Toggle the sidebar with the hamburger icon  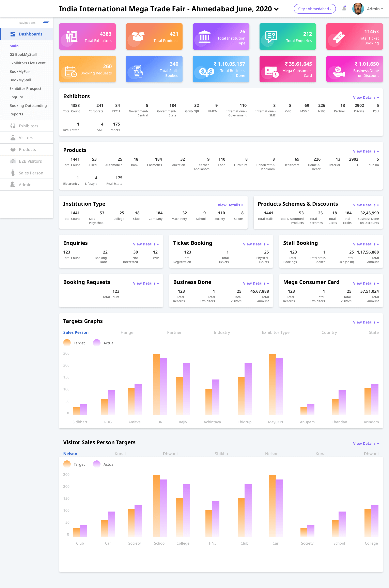pos(46,22)
